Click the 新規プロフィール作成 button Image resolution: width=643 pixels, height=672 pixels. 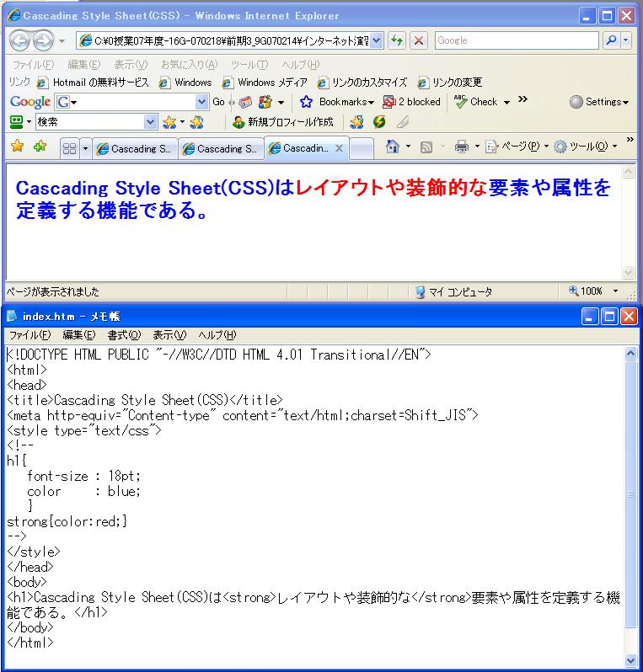pyautogui.click(x=282, y=122)
